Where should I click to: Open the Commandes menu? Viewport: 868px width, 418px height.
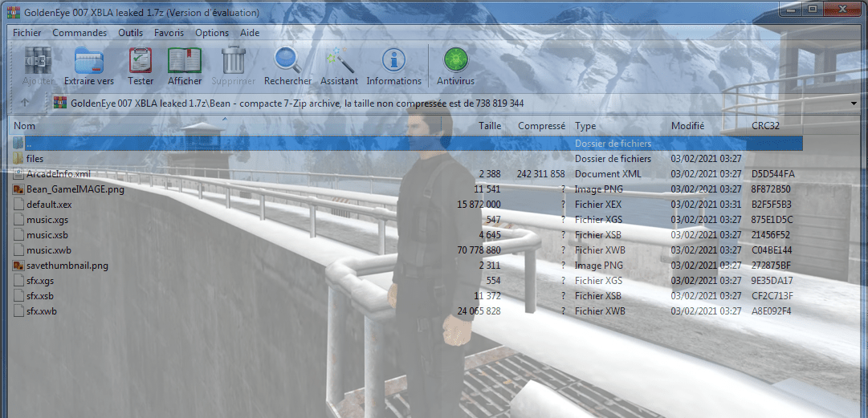(x=79, y=33)
